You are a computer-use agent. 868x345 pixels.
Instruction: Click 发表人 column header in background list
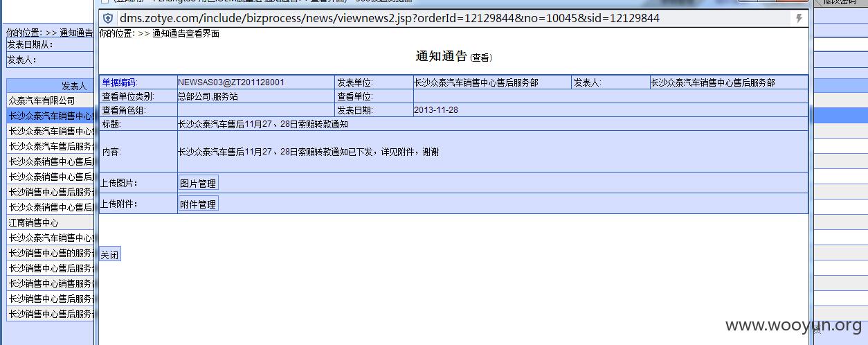pos(50,86)
